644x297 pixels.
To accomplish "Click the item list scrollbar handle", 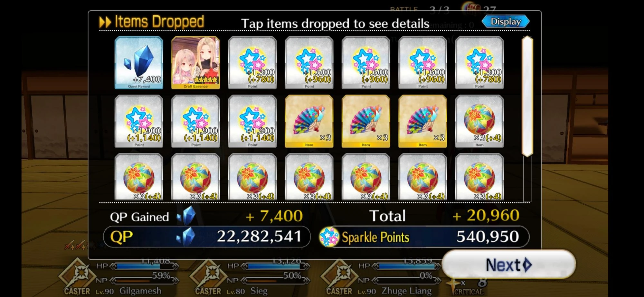I will pos(527,96).
